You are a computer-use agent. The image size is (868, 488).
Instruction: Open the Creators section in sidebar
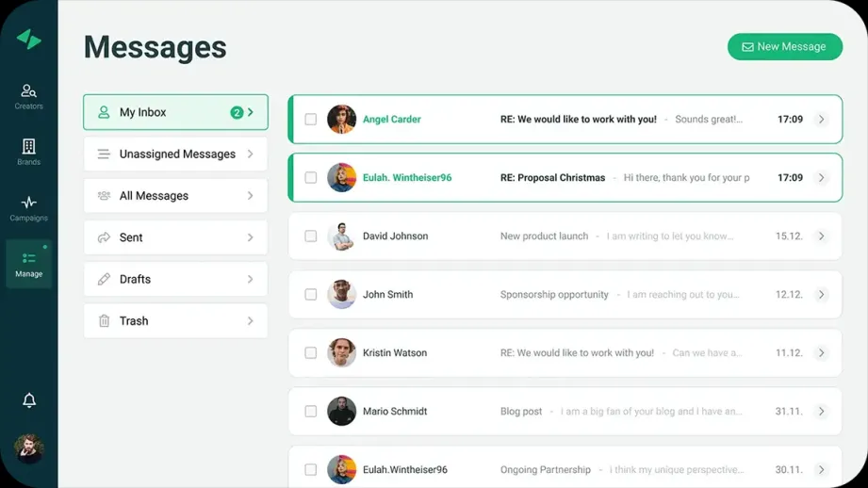pyautogui.click(x=28, y=96)
